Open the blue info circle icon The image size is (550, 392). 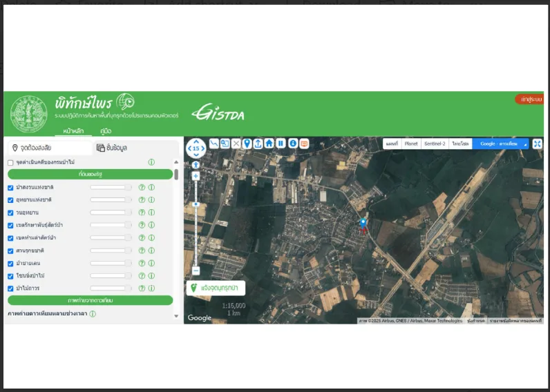293,144
